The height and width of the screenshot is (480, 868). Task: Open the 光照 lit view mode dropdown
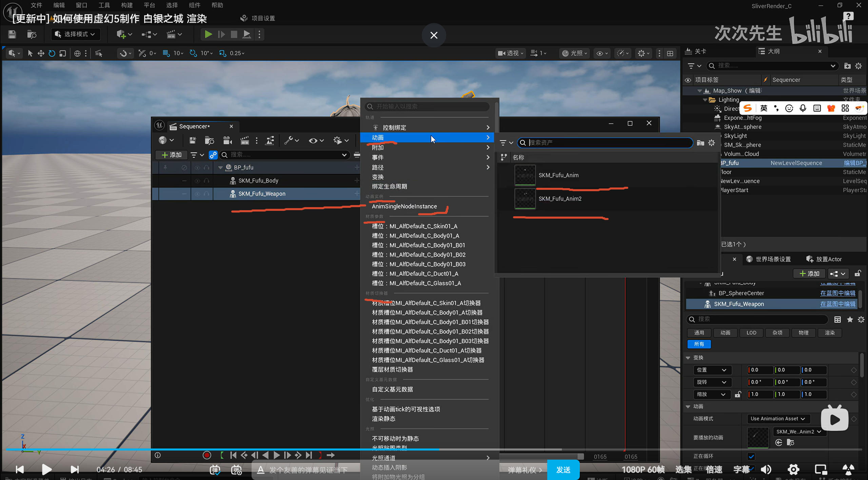click(574, 53)
